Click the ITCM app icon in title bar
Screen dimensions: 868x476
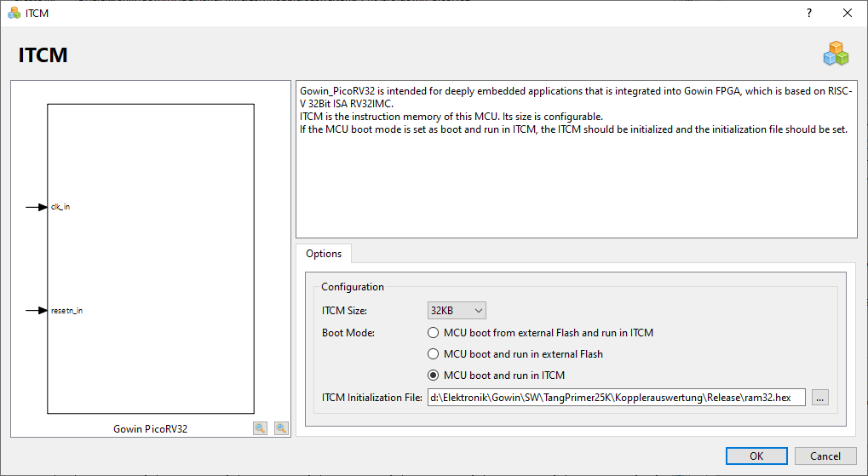[14, 13]
